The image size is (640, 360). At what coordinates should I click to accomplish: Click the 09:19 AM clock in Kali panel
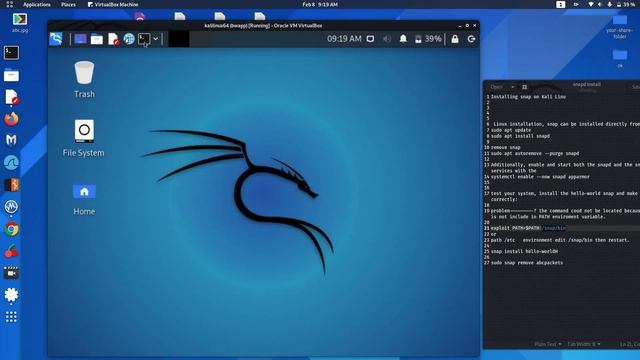click(x=344, y=39)
